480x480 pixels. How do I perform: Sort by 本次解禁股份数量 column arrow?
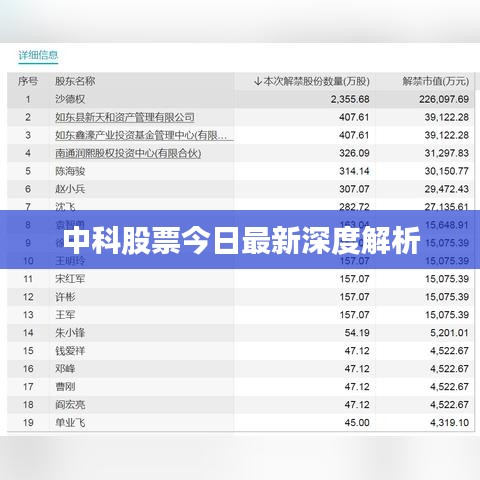[257, 81]
